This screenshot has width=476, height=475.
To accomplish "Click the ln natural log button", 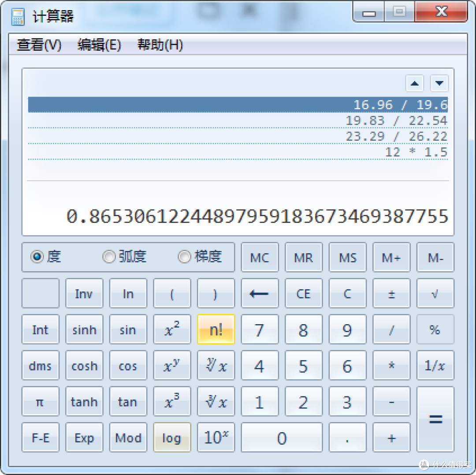I will [x=128, y=293].
